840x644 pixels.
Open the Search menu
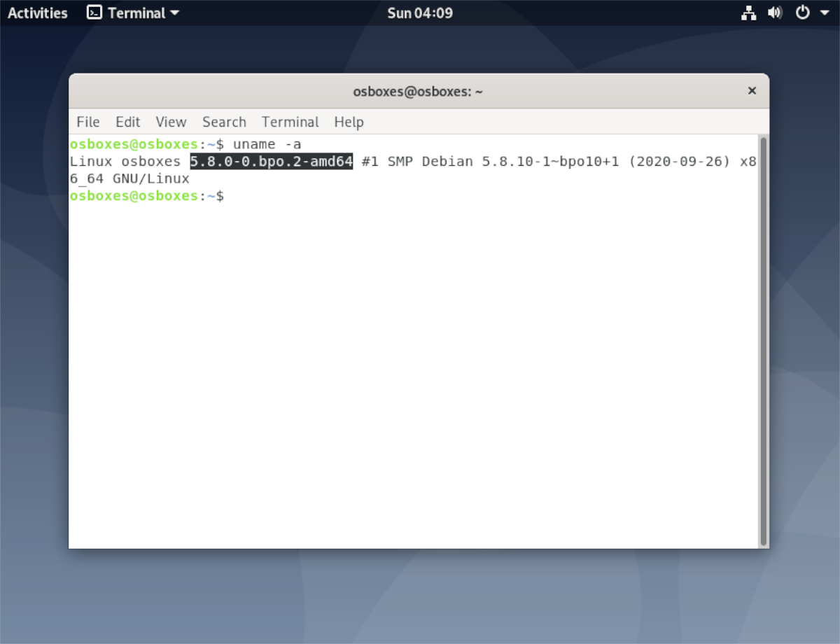click(x=223, y=122)
